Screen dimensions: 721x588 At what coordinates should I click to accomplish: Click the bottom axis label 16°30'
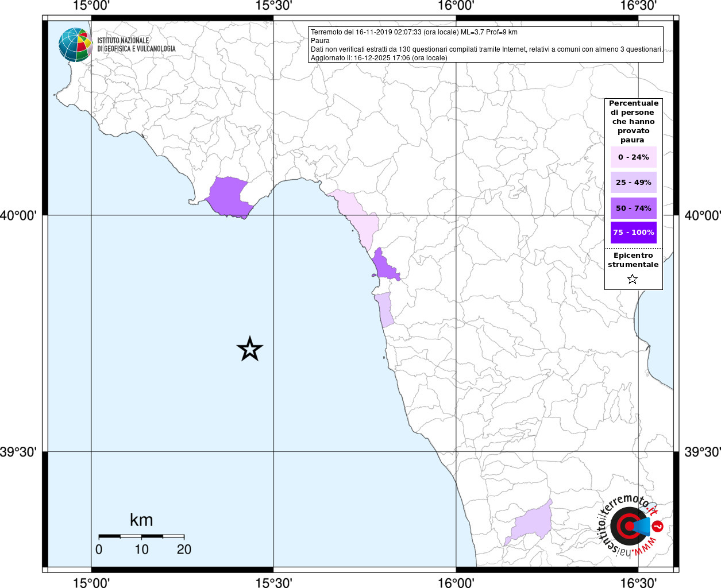click(638, 583)
